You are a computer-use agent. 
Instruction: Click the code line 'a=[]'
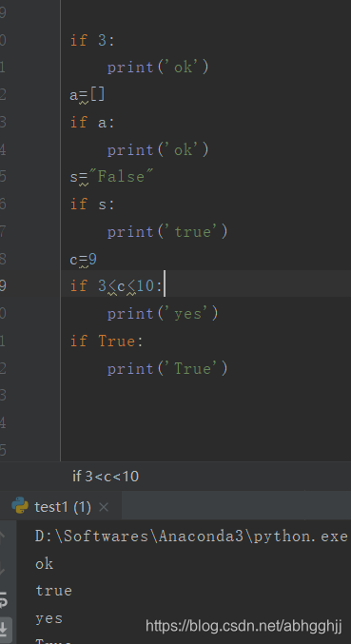click(88, 95)
